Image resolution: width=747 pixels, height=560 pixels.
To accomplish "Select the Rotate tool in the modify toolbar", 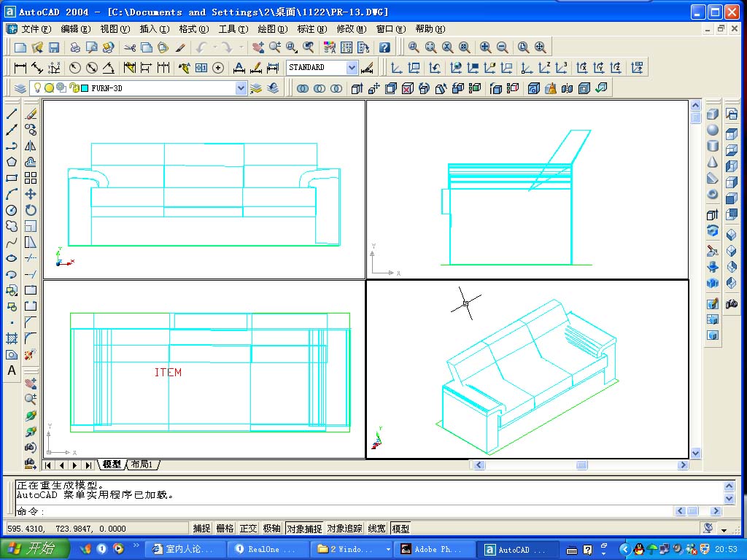I will [31, 210].
